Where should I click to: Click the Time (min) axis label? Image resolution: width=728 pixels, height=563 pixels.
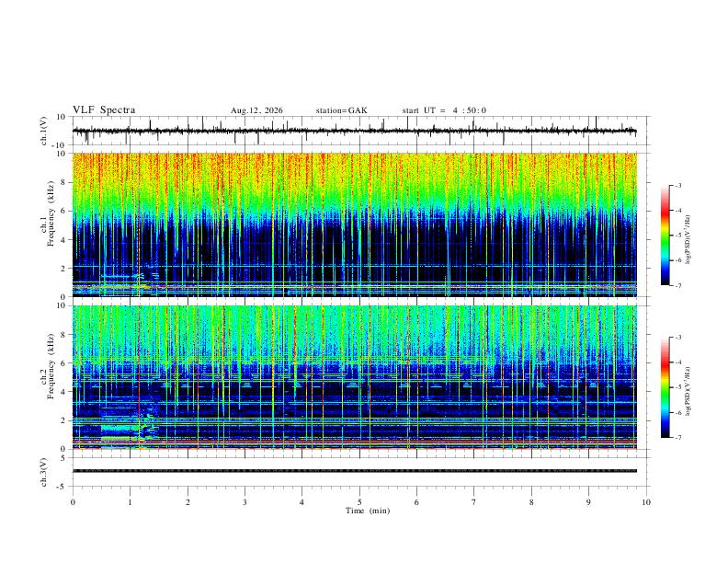coord(368,511)
